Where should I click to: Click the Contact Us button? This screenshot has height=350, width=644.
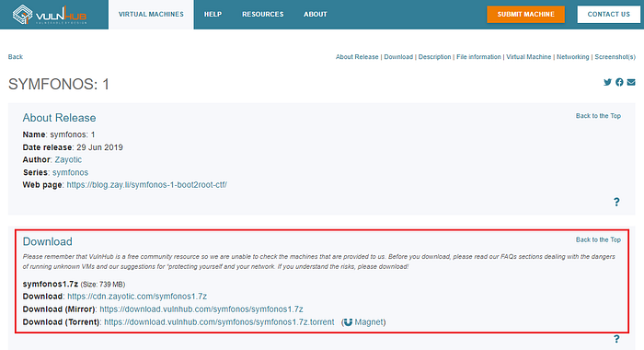tap(608, 15)
